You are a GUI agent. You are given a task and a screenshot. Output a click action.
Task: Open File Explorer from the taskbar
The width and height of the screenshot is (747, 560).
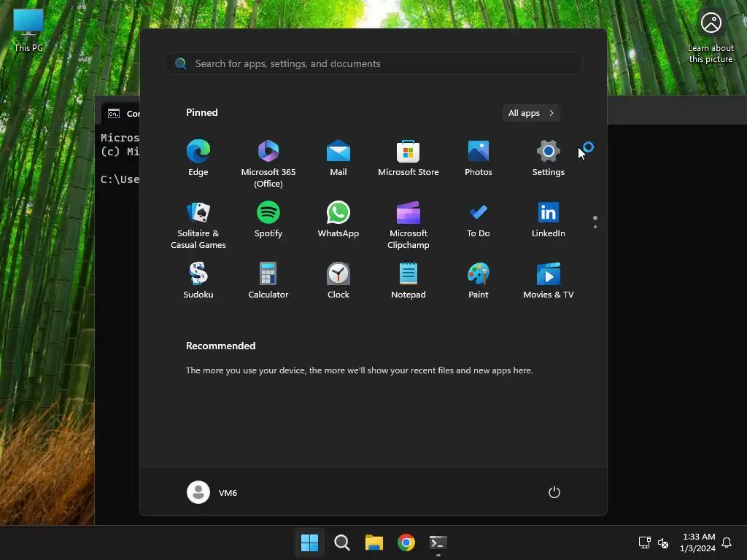tap(374, 542)
